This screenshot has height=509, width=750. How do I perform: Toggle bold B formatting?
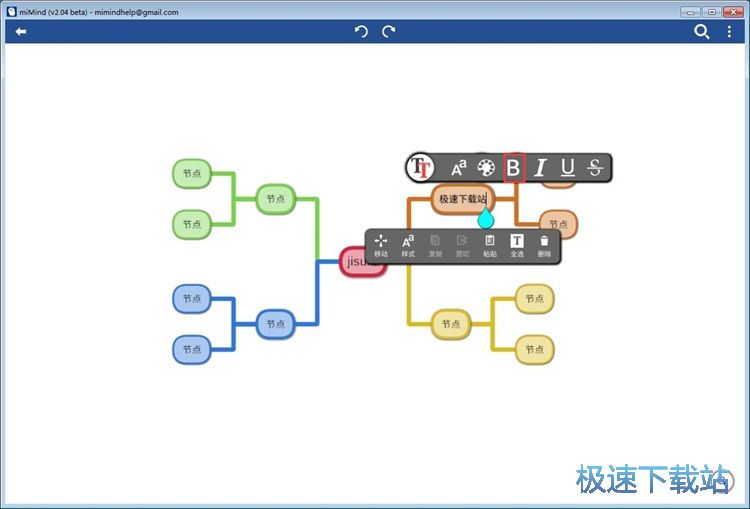[x=514, y=168]
